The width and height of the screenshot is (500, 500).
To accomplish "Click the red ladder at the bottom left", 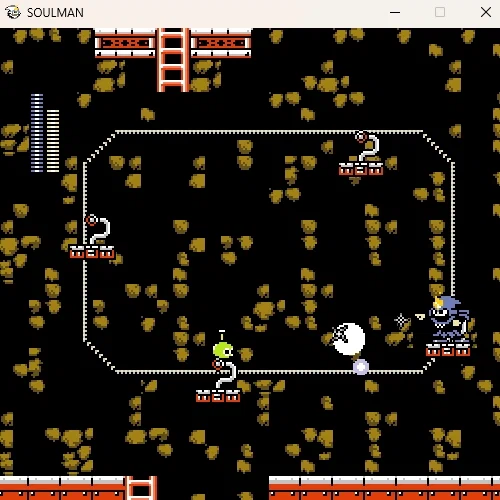I will tap(141, 488).
